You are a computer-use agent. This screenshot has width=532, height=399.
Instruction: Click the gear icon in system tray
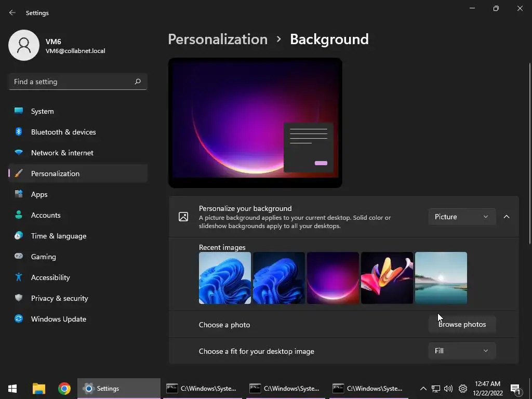(x=463, y=389)
